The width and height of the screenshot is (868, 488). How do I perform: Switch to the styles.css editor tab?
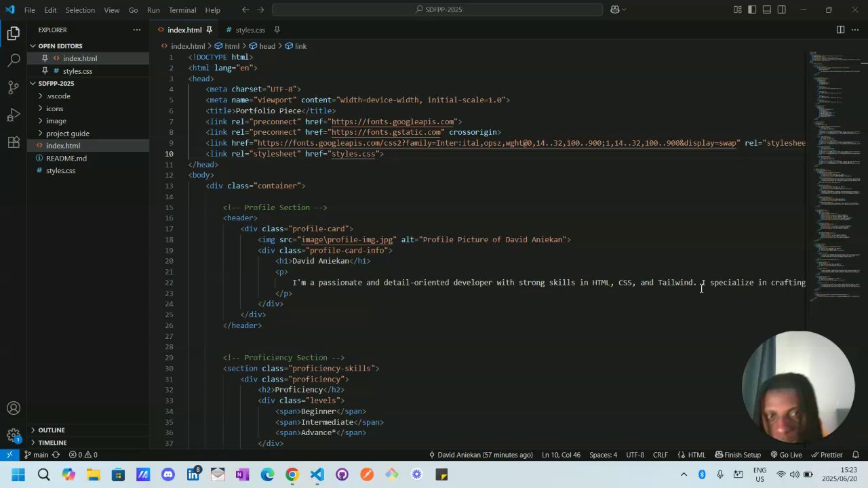click(250, 30)
